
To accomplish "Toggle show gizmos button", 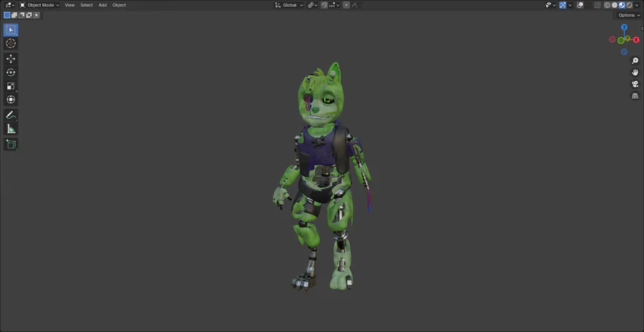I will (x=562, y=5).
